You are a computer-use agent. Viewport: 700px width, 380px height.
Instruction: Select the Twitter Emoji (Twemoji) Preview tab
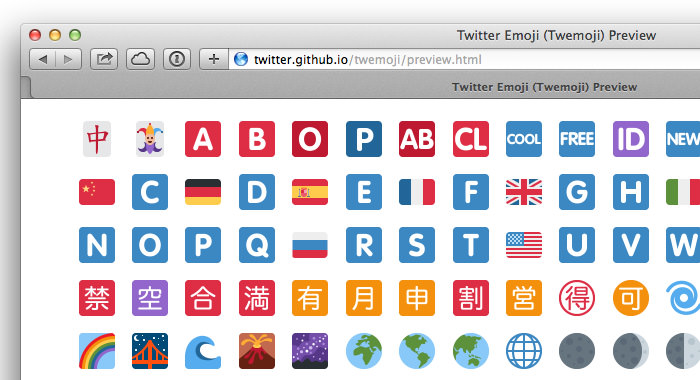click(544, 87)
